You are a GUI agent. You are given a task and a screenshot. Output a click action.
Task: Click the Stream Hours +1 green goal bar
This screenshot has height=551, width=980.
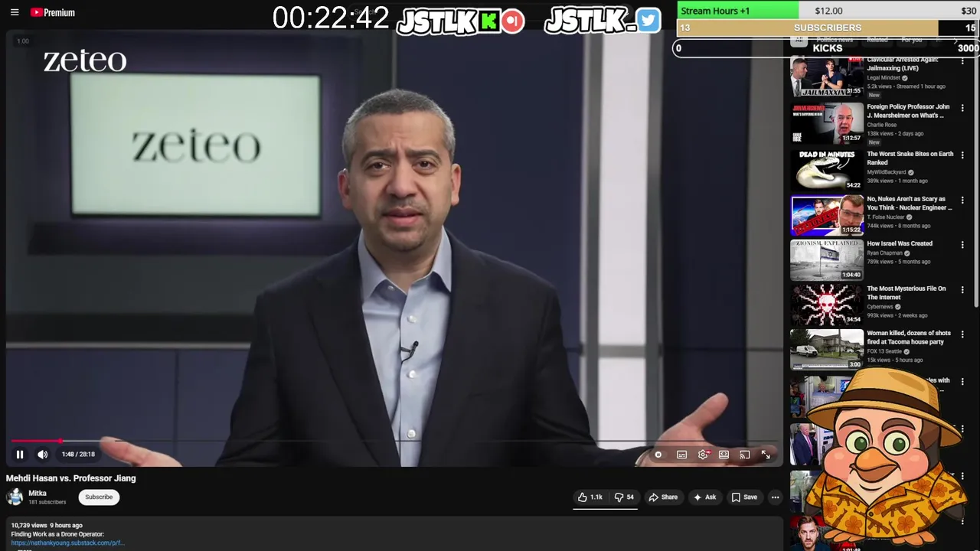737,11
